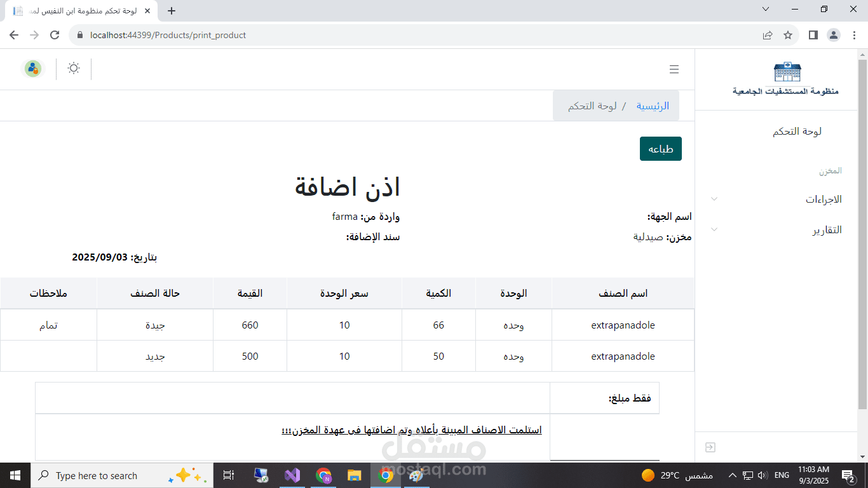Click the taskbar search box
Viewport: 868px width, 488px height.
(x=121, y=475)
